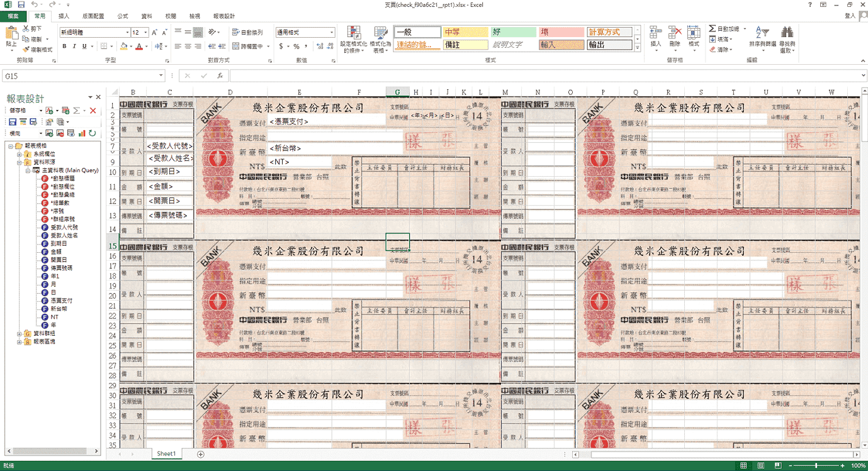Increase the font size
This screenshot has height=471, width=868.
(x=154, y=32)
